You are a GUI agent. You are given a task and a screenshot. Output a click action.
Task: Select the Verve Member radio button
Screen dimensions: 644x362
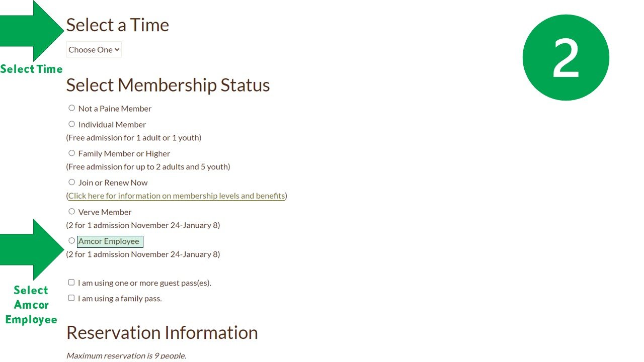(x=71, y=212)
